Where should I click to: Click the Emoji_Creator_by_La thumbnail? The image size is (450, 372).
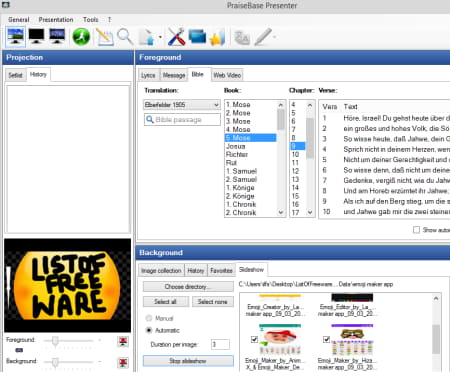pyautogui.click(x=280, y=297)
